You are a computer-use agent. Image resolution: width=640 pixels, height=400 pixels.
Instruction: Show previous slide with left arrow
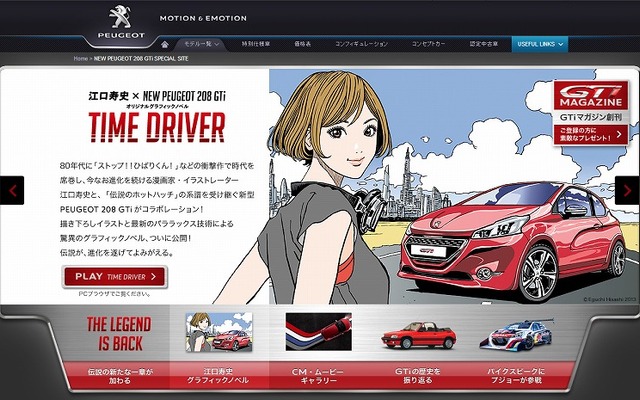pos(12,190)
